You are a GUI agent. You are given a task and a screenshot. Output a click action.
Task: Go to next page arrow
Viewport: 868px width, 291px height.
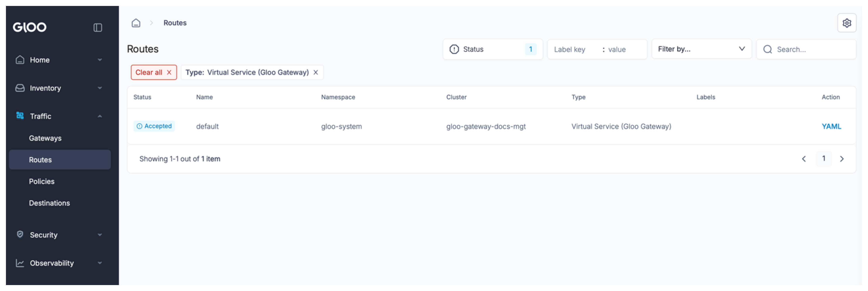pos(842,159)
